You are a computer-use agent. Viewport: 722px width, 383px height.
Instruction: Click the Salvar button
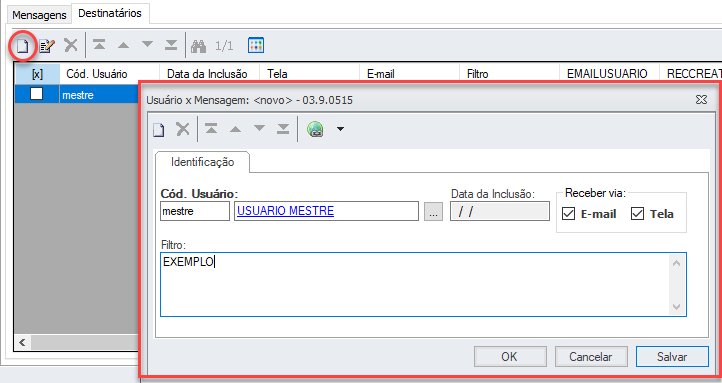[672, 357]
